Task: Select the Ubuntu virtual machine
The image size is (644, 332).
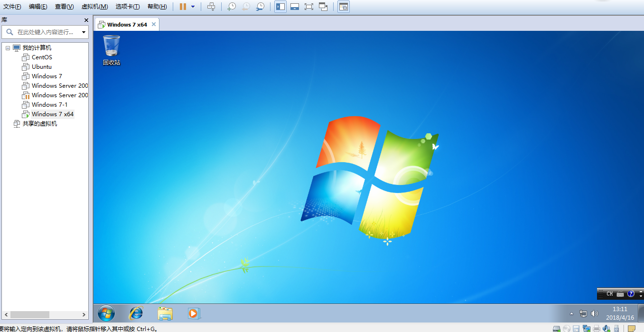Action: 42,67
